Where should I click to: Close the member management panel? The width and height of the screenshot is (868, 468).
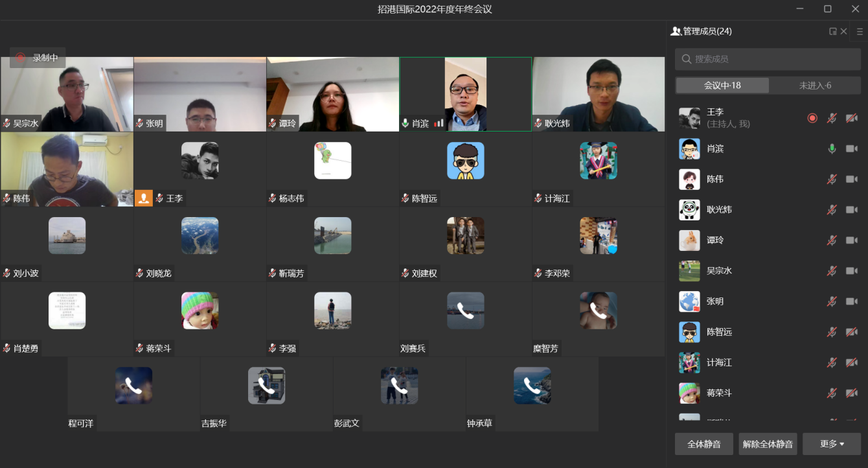tap(843, 31)
